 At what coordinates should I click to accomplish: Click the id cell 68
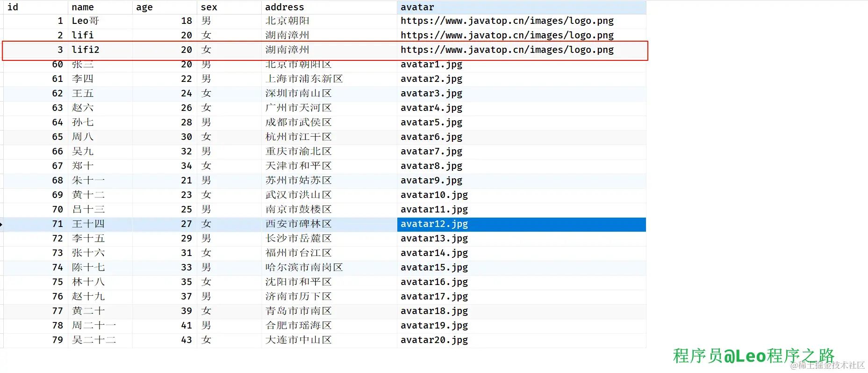coord(36,181)
